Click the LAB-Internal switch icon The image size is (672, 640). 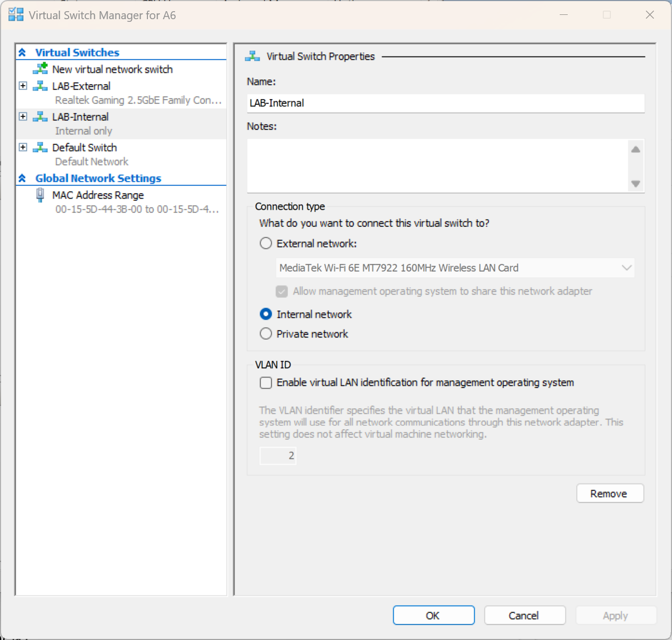[x=40, y=117]
